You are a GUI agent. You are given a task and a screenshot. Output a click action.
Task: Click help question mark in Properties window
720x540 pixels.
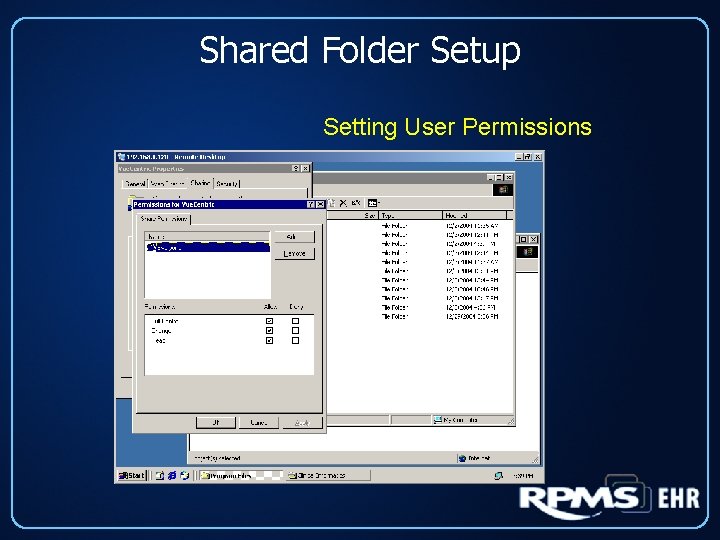tap(296, 169)
